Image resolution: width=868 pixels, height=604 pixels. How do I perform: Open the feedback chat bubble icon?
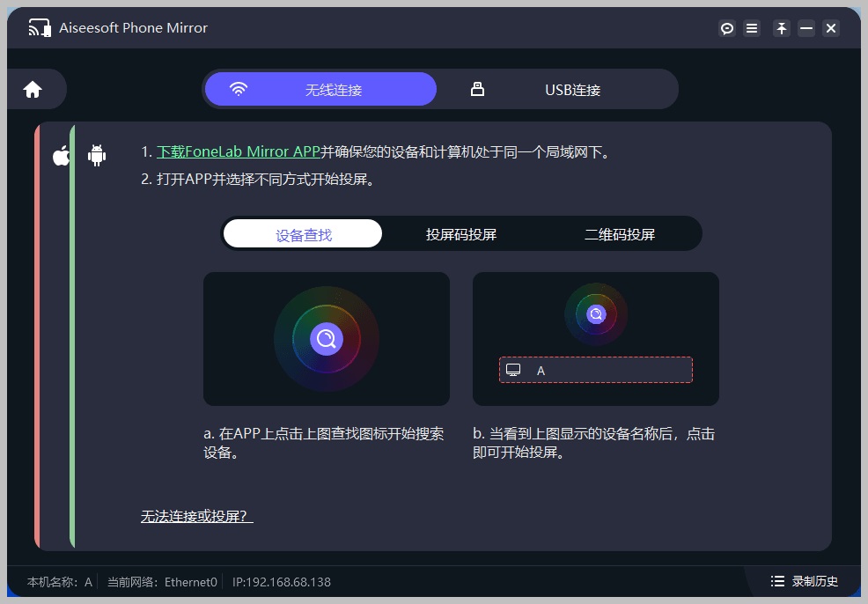click(x=727, y=28)
